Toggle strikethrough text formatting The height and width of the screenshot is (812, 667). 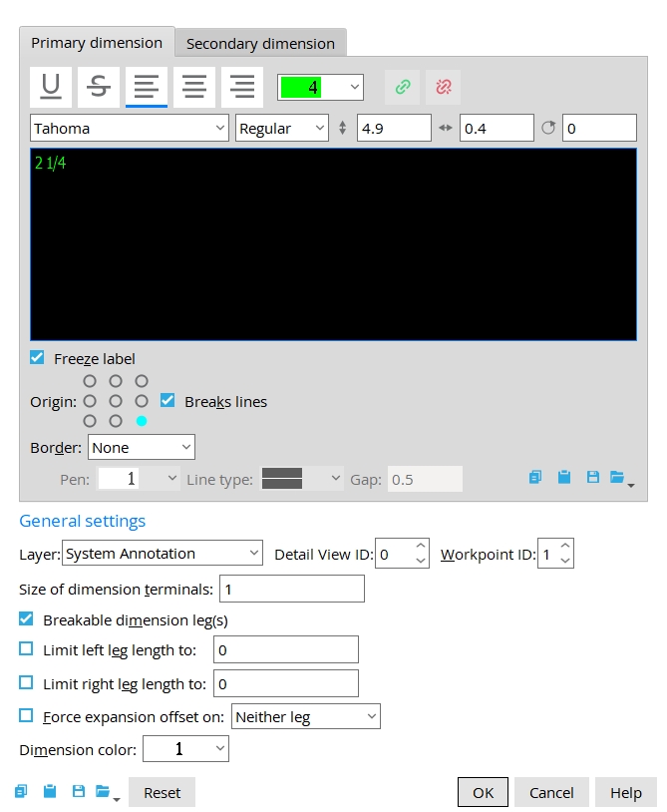point(99,88)
